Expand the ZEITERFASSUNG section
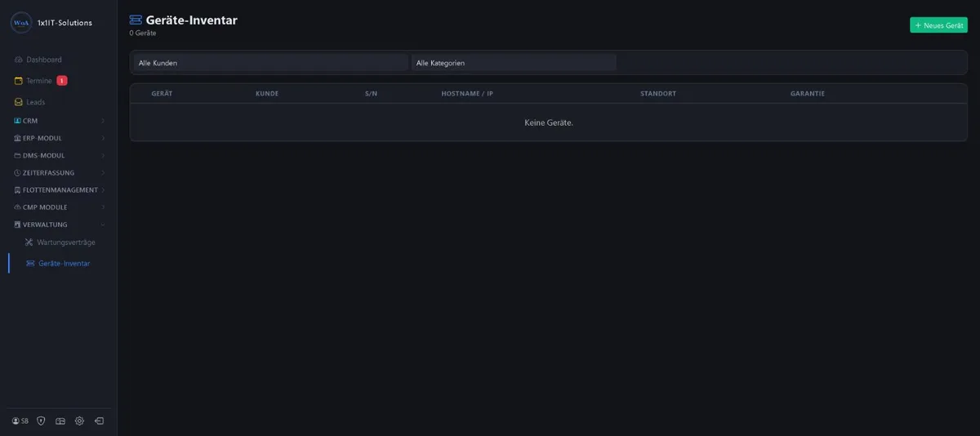 coord(59,173)
